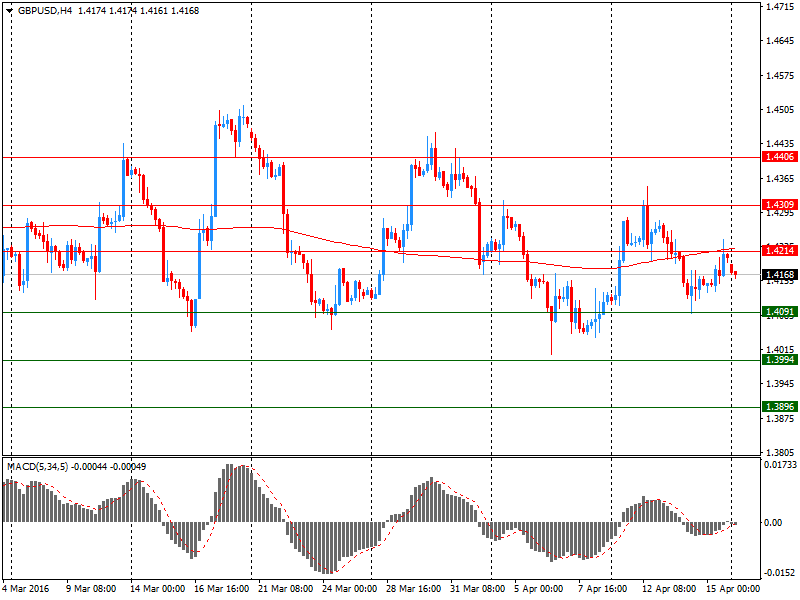The width and height of the screenshot is (800, 600).
Task: Select the 1.4505 price scale value
Action: 781,110
